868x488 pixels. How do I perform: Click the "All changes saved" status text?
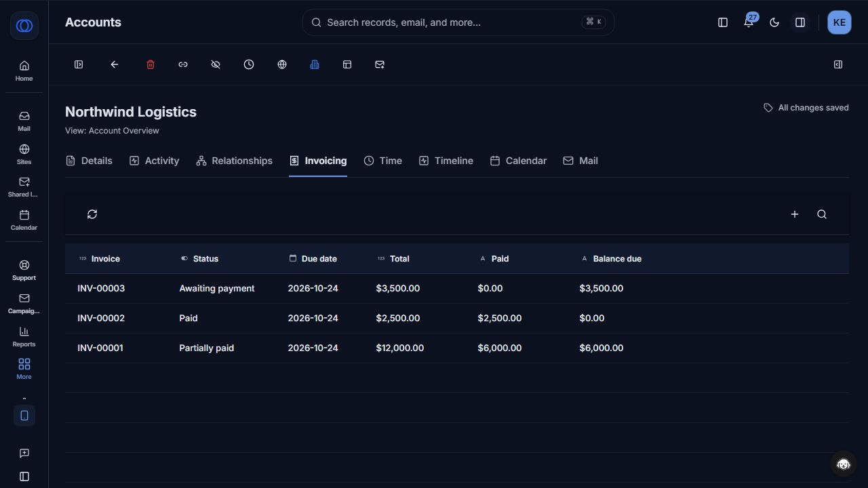(x=813, y=108)
